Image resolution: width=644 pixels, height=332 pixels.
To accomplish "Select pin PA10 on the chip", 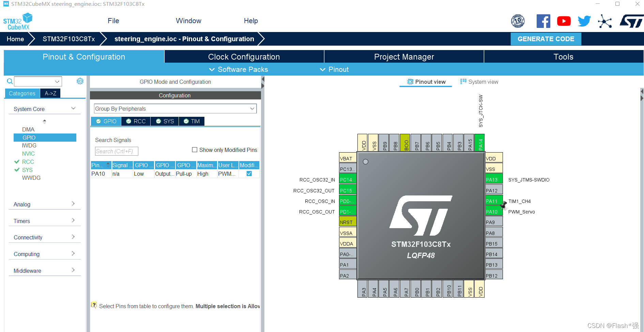I will pos(494,211).
